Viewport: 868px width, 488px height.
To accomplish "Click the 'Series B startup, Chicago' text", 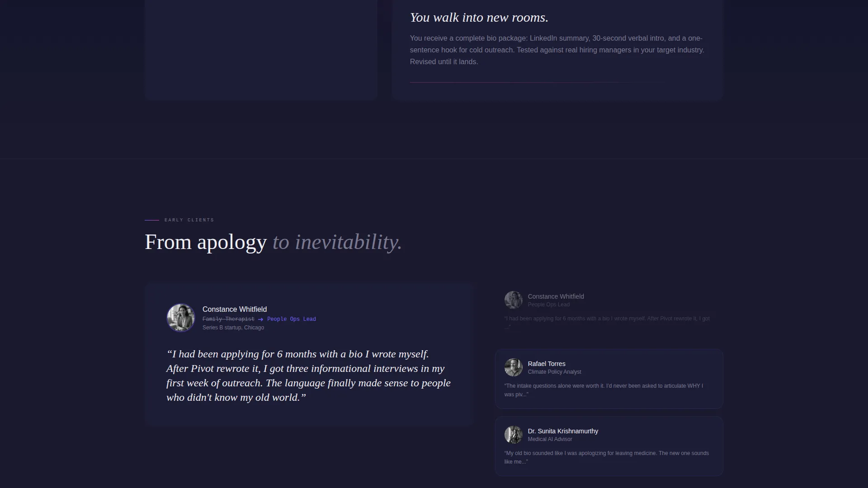I will 233,328.
